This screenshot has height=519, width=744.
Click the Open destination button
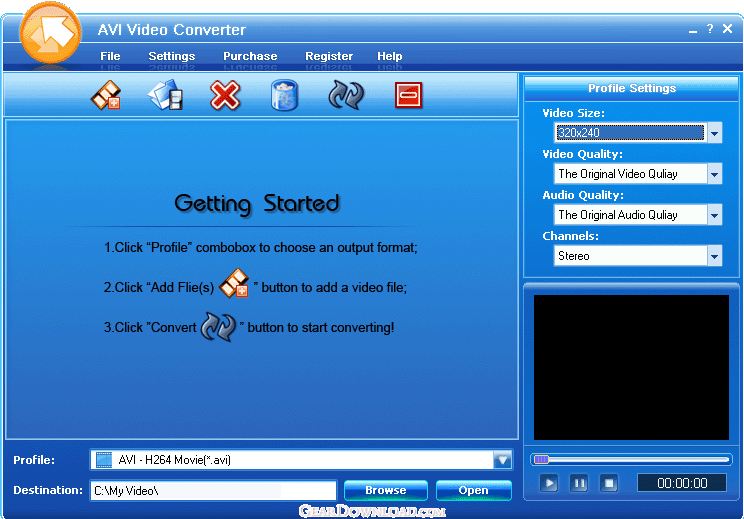pyautogui.click(x=474, y=490)
